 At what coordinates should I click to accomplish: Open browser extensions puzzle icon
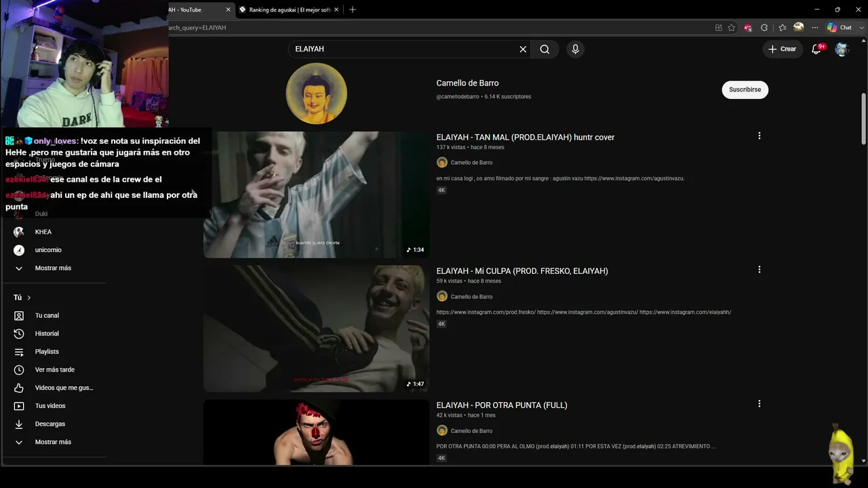(764, 28)
